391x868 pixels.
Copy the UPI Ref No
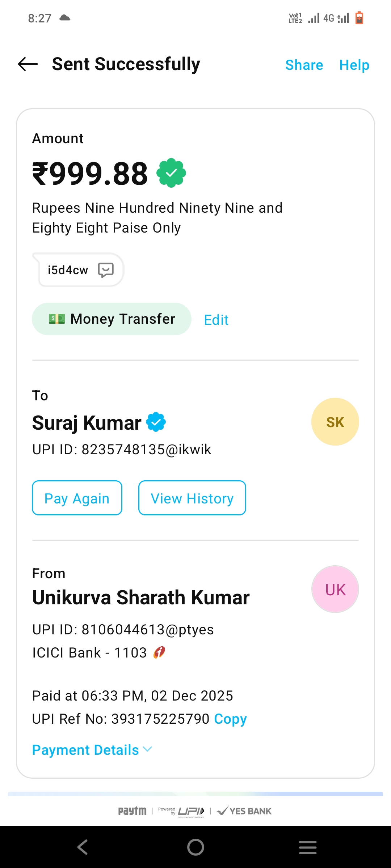click(x=230, y=719)
